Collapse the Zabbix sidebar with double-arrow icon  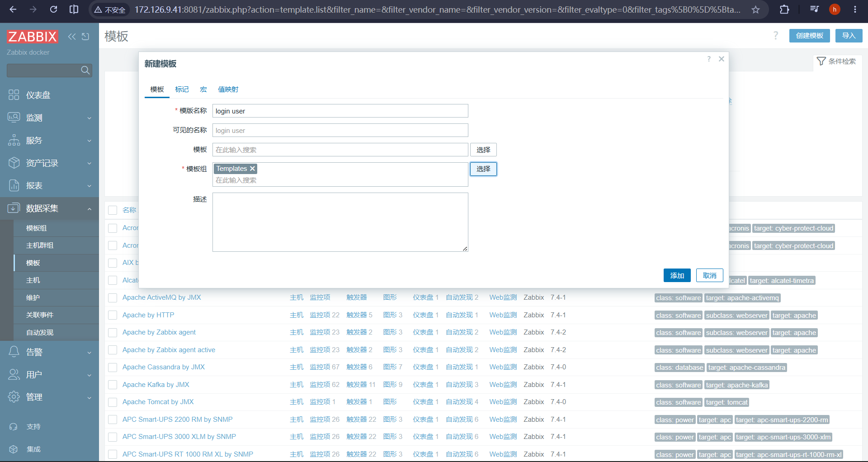pyautogui.click(x=72, y=37)
